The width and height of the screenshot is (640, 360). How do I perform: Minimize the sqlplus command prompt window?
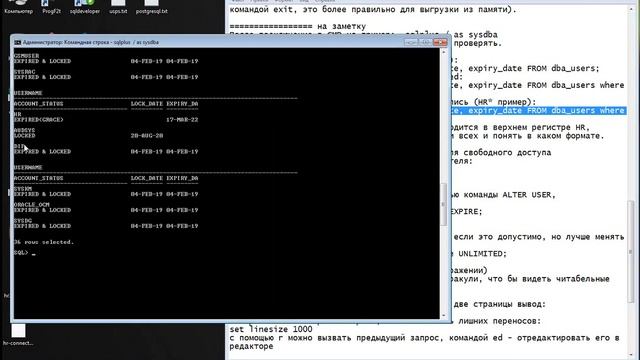411,42
